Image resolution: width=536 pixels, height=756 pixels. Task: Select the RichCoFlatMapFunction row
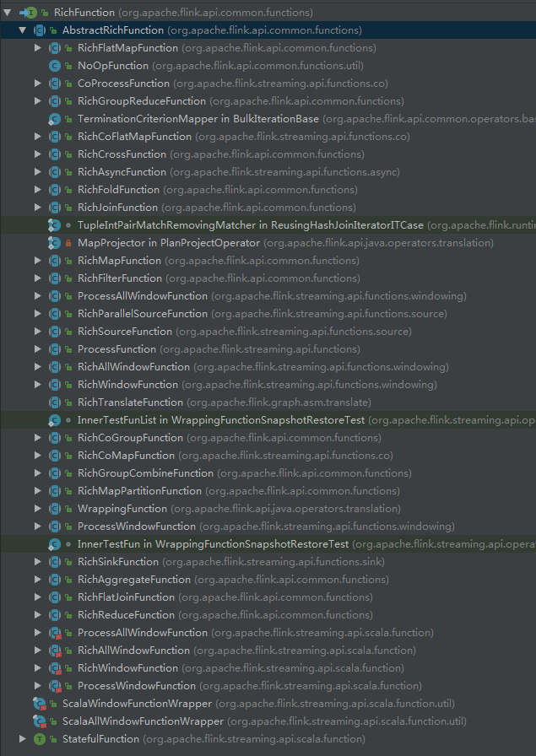pos(268,137)
